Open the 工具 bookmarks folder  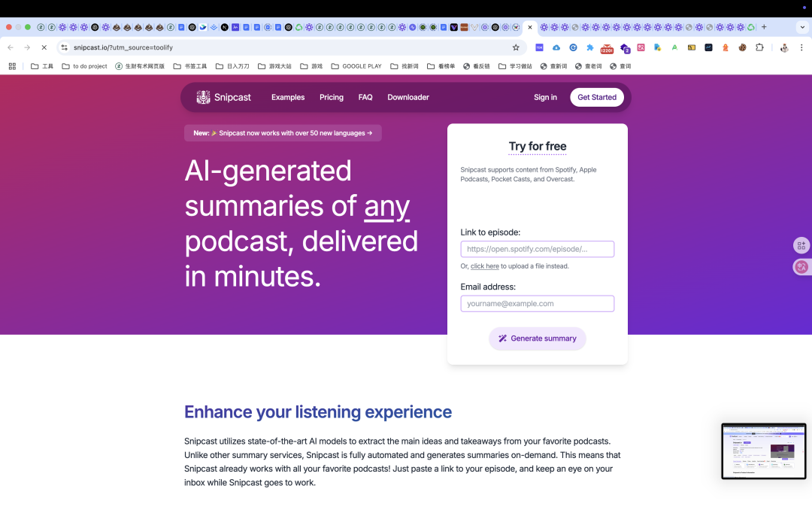pos(42,66)
